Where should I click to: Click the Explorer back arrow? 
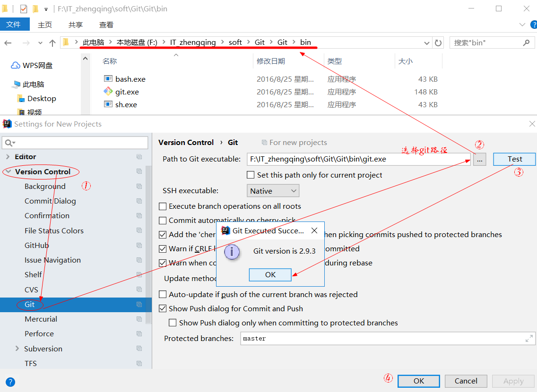8,43
